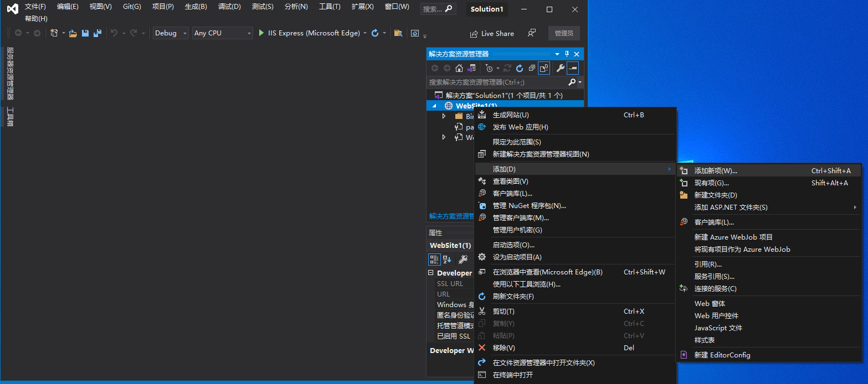Screen dimensions: 868x384
Task: Select 现有项(G)... in the submenu
Action: [769, 183]
